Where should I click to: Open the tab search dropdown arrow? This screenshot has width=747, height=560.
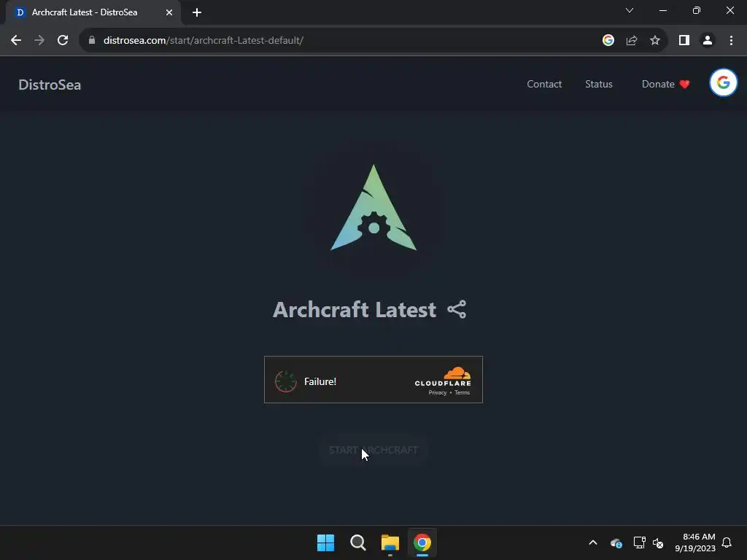click(x=630, y=10)
